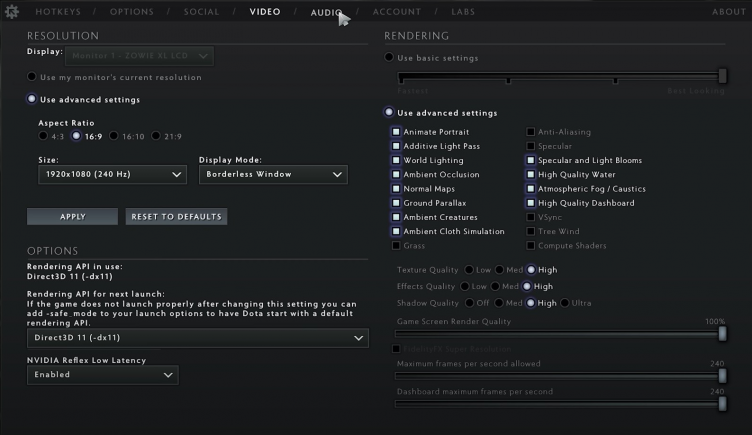Toggle the Ambient Occlusion checkbox
The width and height of the screenshot is (752, 435).
[396, 175]
